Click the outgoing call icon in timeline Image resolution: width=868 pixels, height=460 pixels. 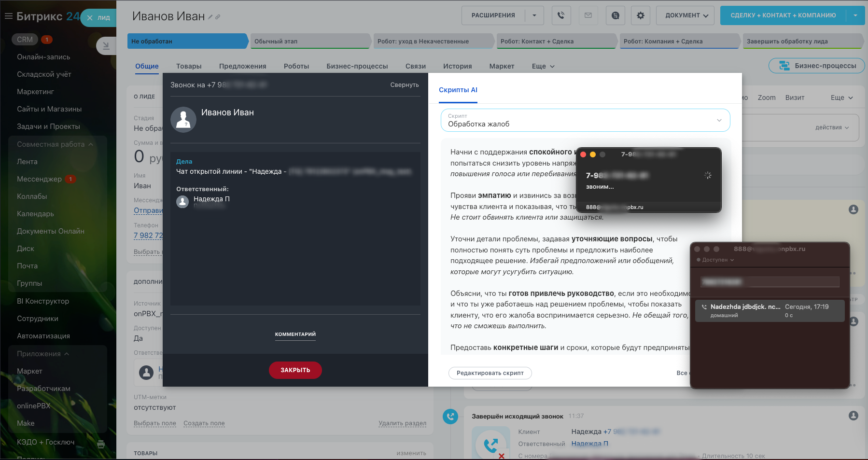click(x=450, y=416)
